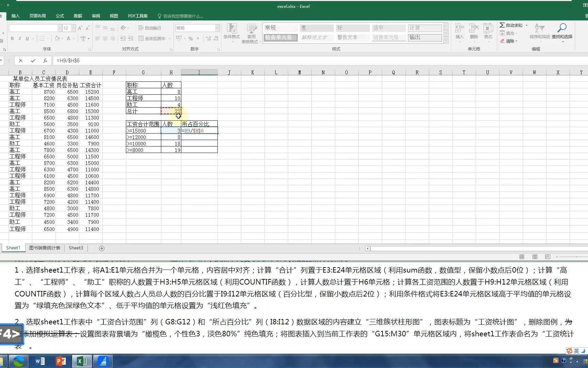
Task: Switch to Page Layout view in status bar
Action: coord(535,257)
